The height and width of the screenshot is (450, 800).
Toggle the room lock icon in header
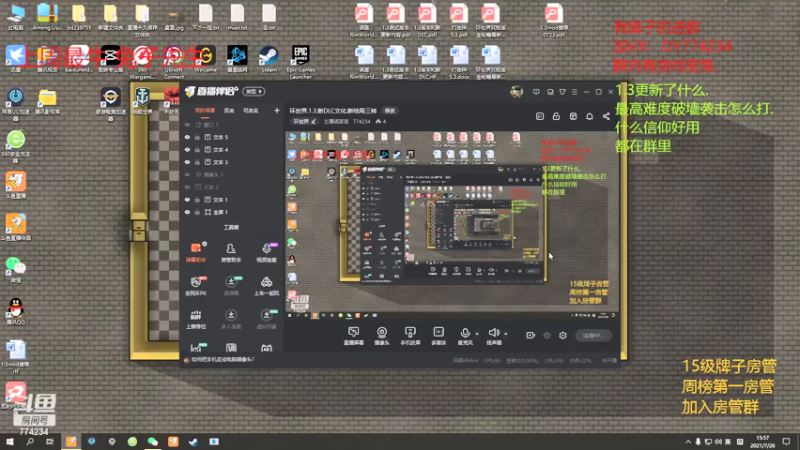pos(556,116)
